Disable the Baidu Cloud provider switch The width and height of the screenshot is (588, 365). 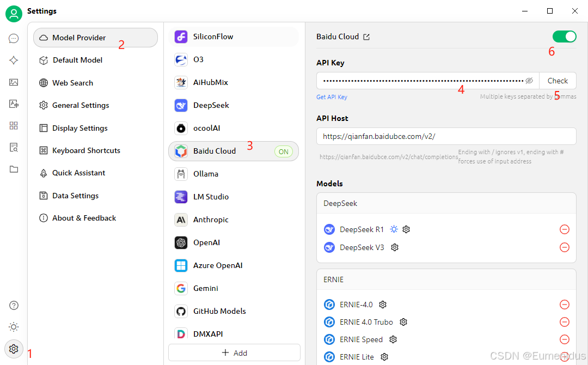(564, 36)
